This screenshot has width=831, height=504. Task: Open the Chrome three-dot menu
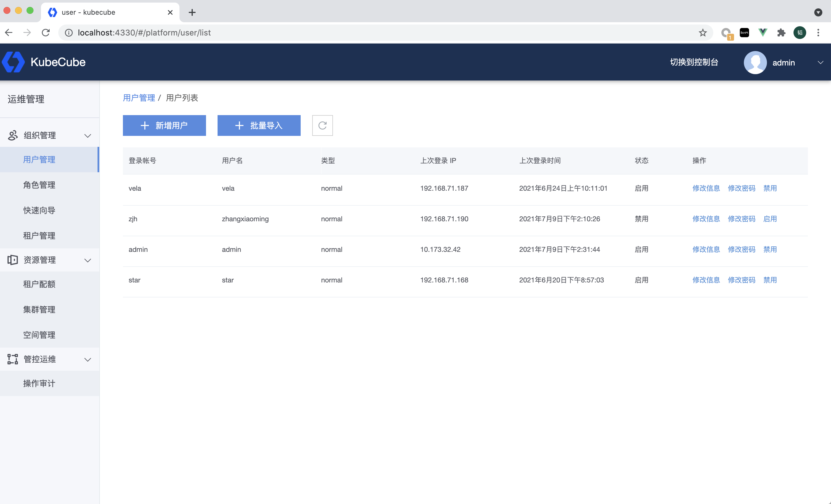pyautogui.click(x=818, y=32)
